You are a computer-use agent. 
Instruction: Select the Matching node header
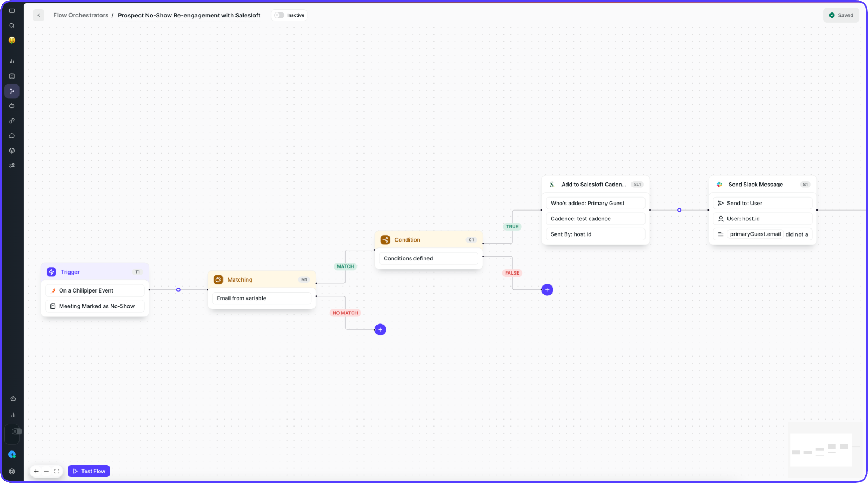tap(262, 280)
